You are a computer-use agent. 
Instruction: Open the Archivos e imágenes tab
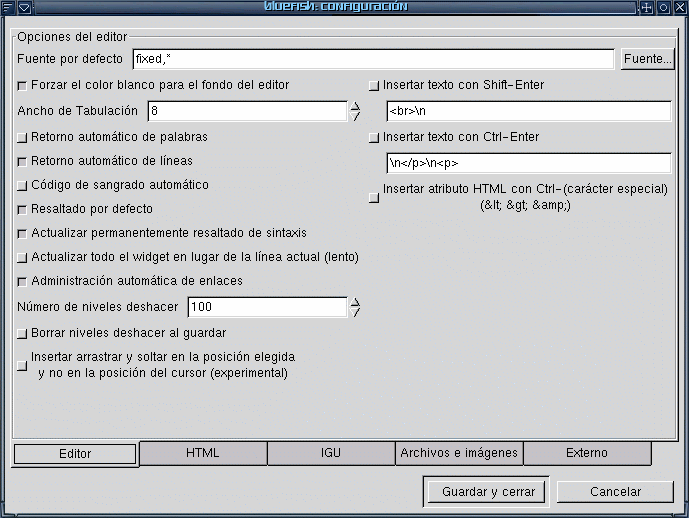[459, 453]
